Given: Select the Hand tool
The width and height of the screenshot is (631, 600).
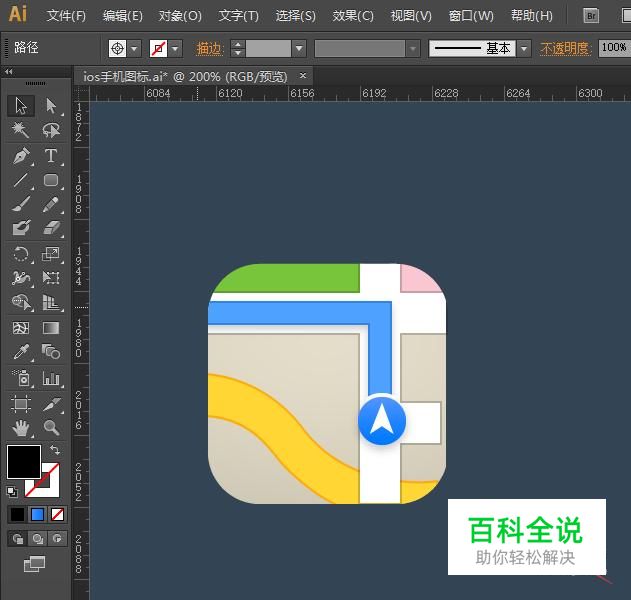Looking at the screenshot, I should 20,427.
